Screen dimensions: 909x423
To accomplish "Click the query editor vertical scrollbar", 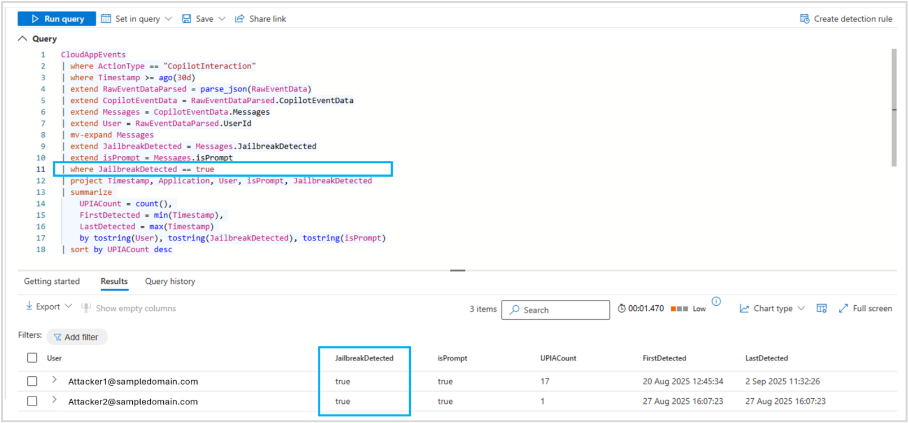I will pyautogui.click(x=893, y=107).
